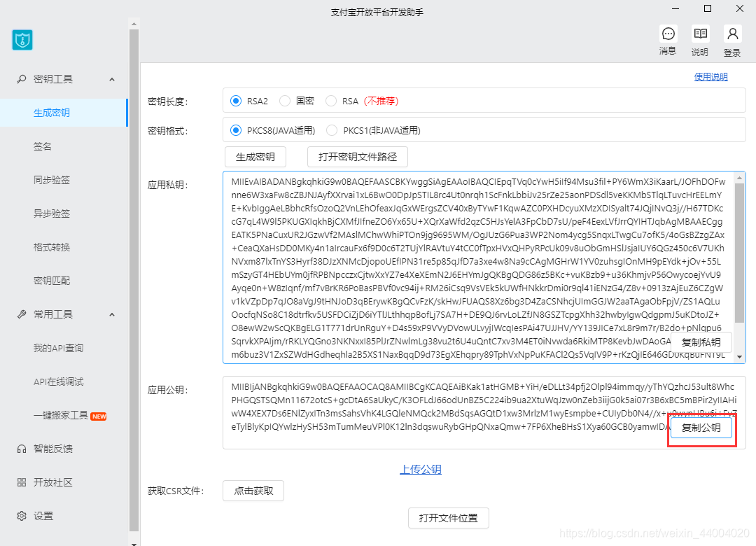Click the 点击获取 CSR button

click(x=253, y=491)
